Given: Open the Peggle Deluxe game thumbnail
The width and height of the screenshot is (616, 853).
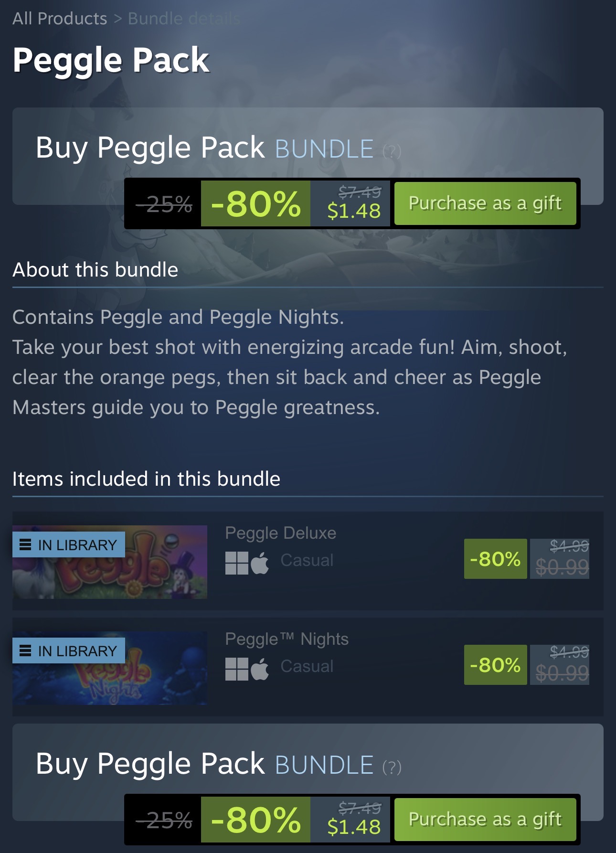Looking at the screenshot, I should click(x=110, y=562).
